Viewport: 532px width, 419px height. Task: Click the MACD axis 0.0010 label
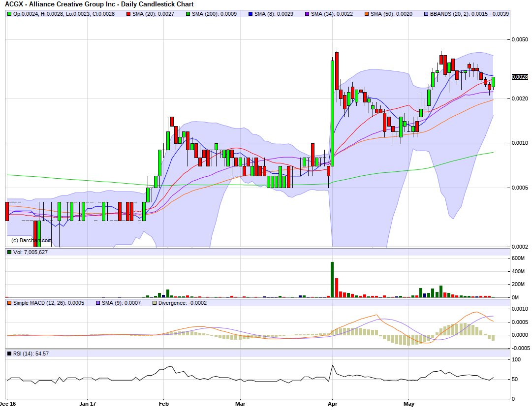(520, 309)
